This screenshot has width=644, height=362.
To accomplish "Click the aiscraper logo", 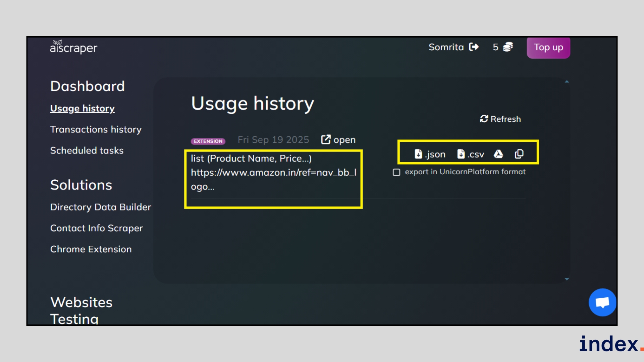I will pos(73,47).
